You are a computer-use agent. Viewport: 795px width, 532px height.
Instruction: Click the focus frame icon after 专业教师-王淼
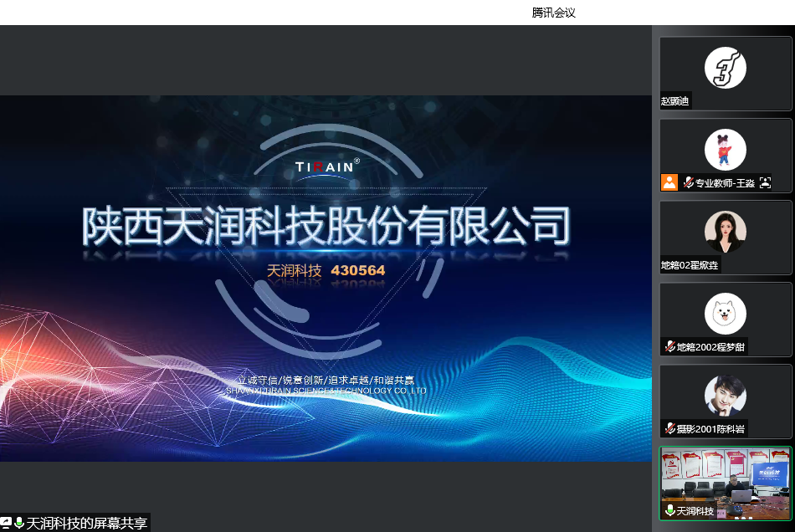point(765,182)
